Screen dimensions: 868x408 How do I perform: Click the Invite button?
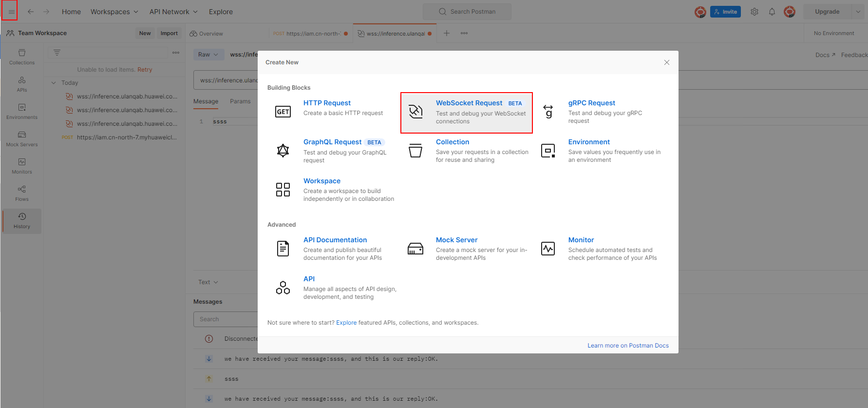[x=725, y=12]
